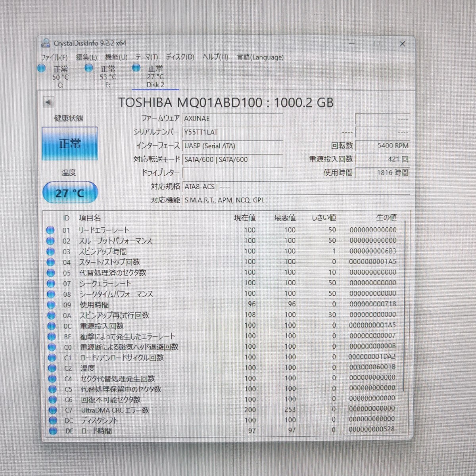Image resolution: width=476 pixels, height=476 pixels.
Task: Click the firmware field AX0NAE
Action: 232,119
